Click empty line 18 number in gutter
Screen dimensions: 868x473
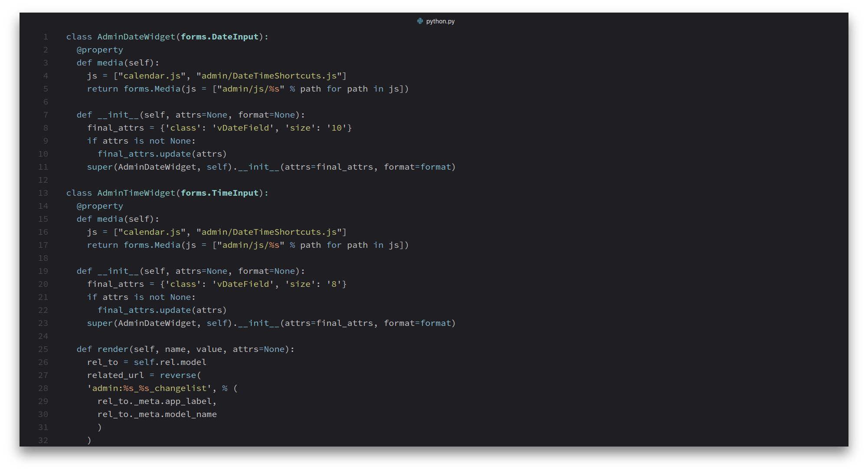click(x=43, y=258)
